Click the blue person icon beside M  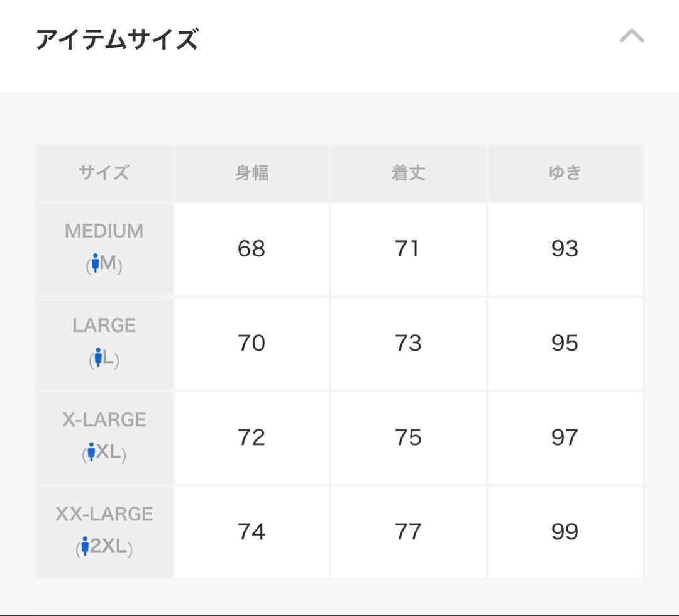point(96,263)
